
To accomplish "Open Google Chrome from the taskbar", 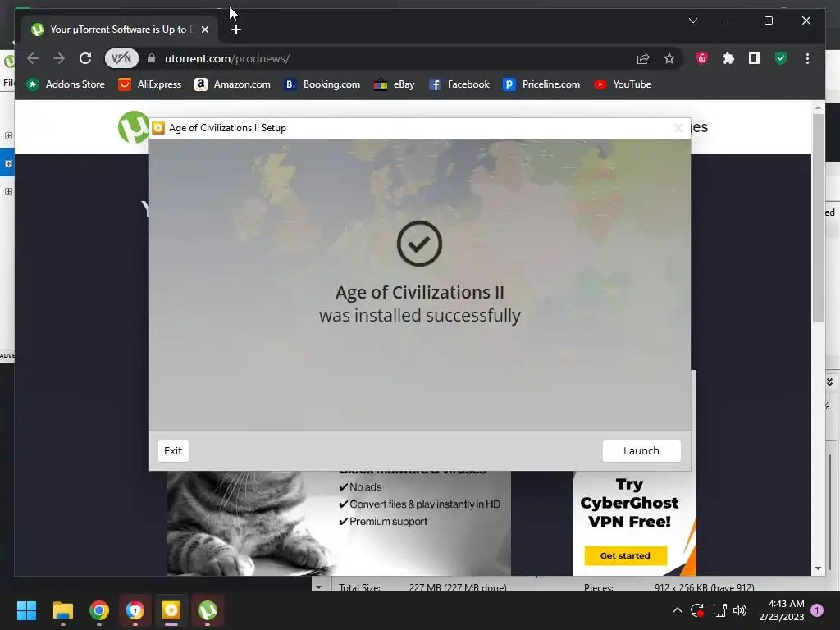I will tap(99, 610).
